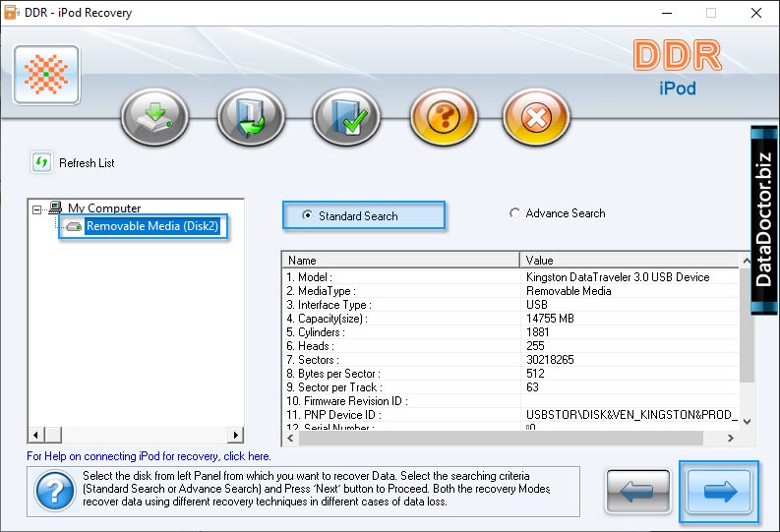Click the '9. Sector per Track :' row

[510, 387]
